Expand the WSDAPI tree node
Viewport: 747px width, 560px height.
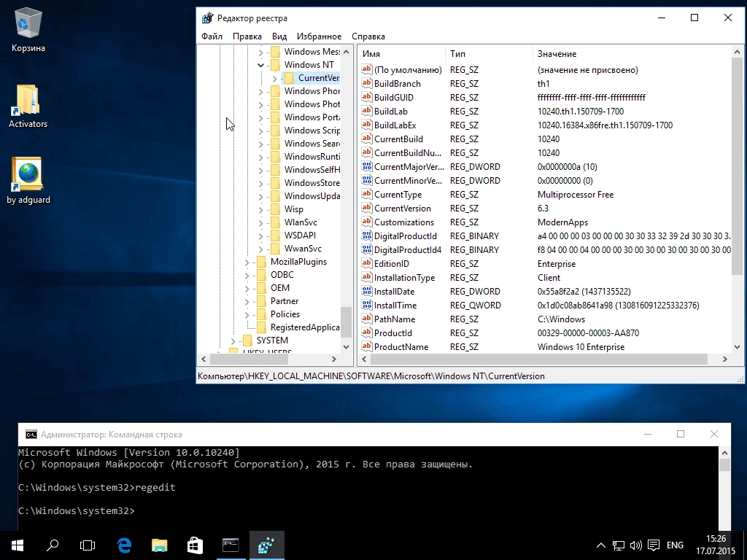tap(260, 236)
